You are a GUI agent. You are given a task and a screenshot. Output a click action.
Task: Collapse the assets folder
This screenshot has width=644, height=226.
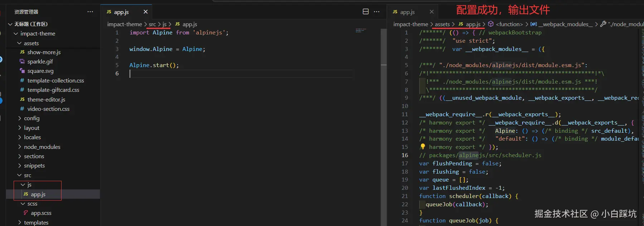(31, 43)
